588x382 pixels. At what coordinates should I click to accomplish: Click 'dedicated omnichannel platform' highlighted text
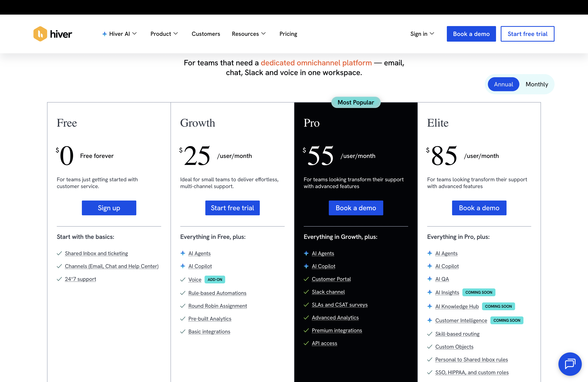click(316, 63)
